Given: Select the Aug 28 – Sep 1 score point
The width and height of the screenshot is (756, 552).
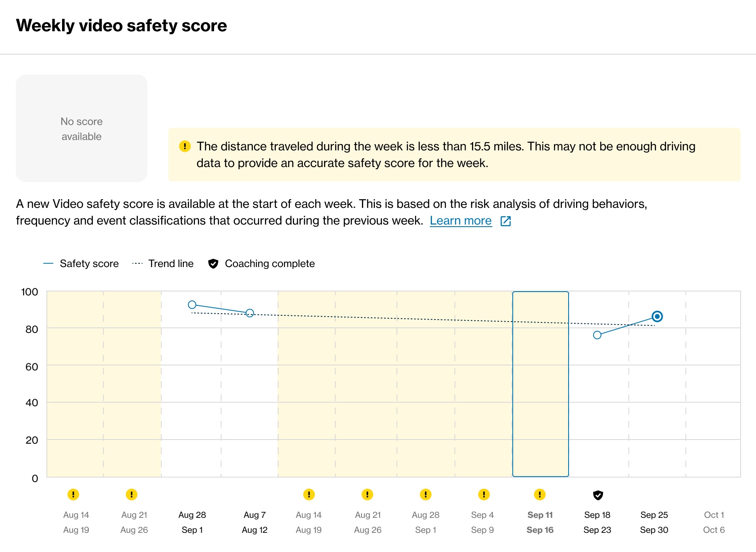Looking at the screenshot, I should tap(192, 305).
